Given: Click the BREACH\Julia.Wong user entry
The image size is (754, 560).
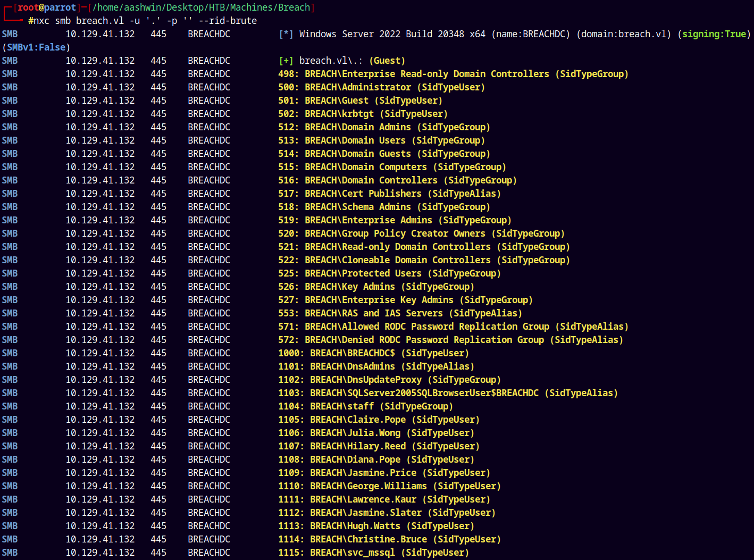Looking at the screenshot, I should point(391,433).
